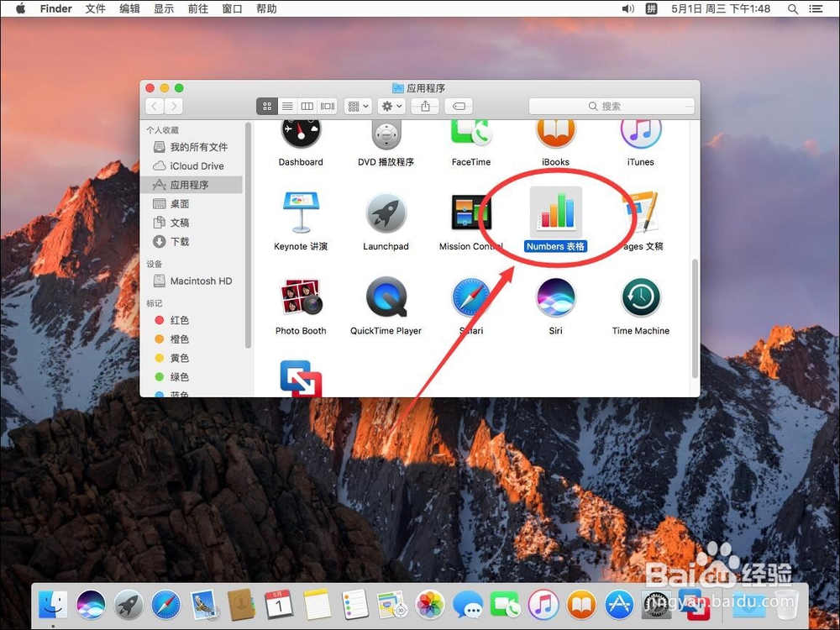Open the 窗口 menu
This screenshot has height=630, width=840.
click(233, 8)
